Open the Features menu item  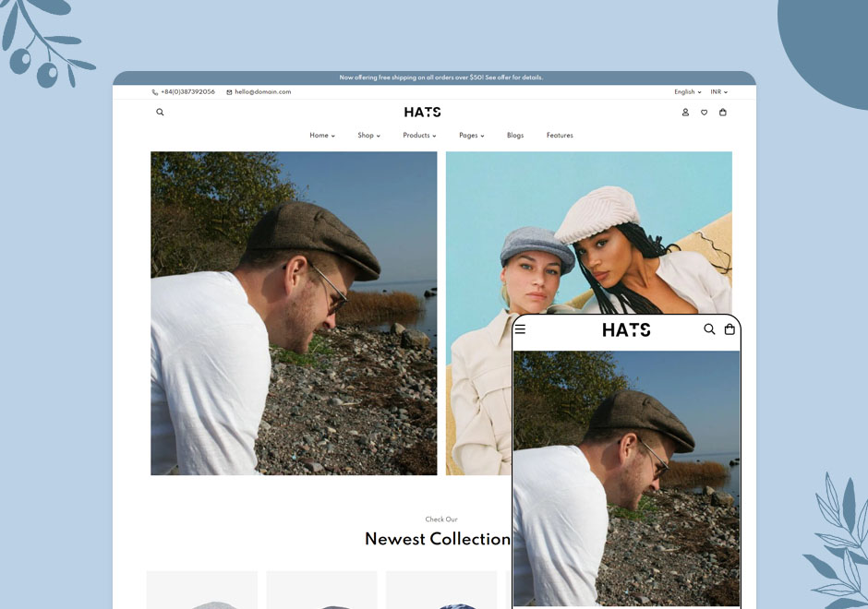click(560, 136)
